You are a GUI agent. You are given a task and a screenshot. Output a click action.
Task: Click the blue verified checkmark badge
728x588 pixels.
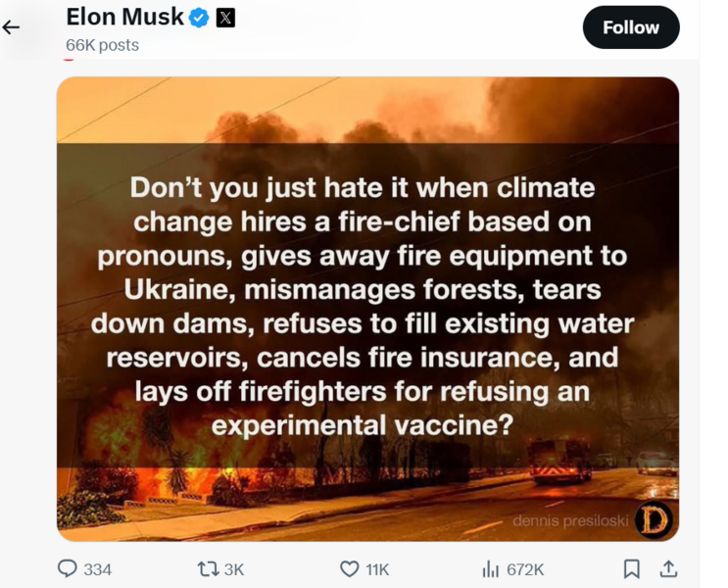coord(199,18)
